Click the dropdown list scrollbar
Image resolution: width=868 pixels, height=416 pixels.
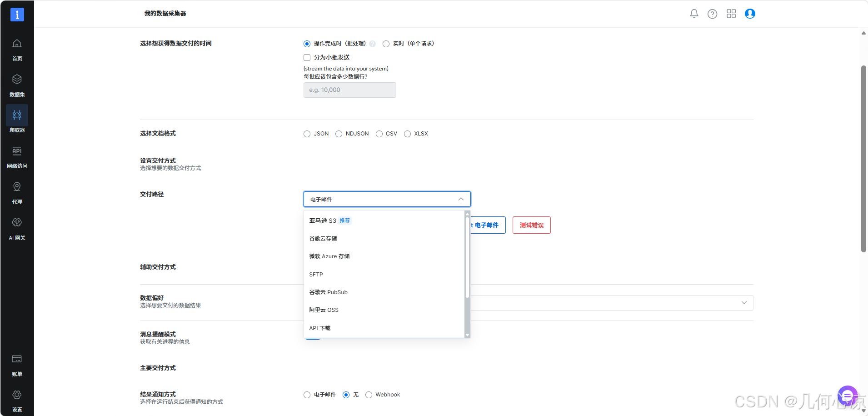[467, 257]
